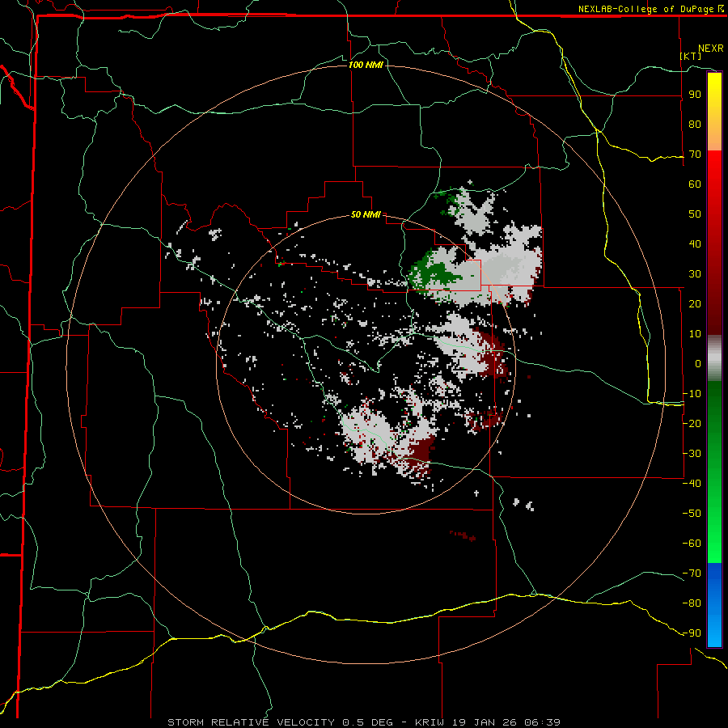Click the -70 value on velocity scale

point(692,574)
